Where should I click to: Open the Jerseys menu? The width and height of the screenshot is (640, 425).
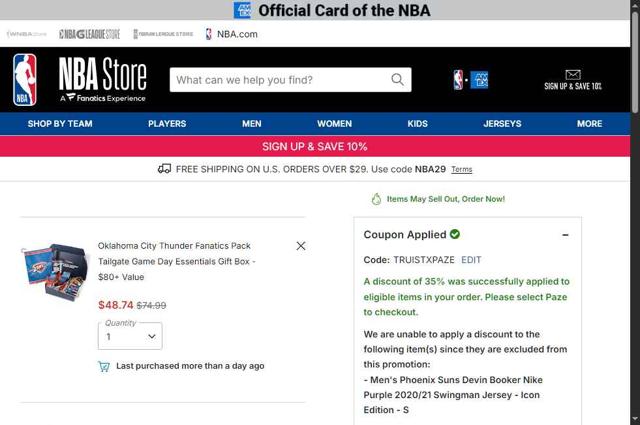click(x=502, y=124)
